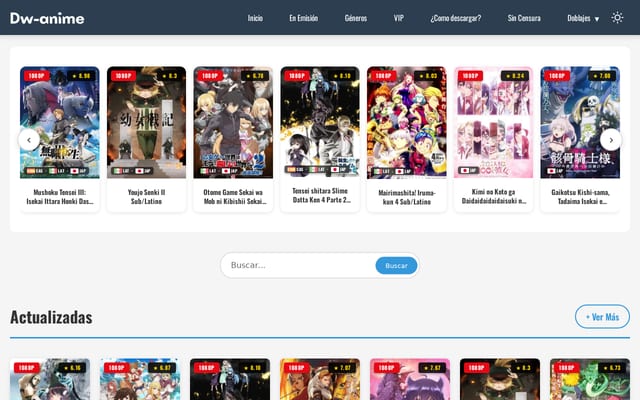This screenshot has width=640, height=400.
Task: Open the Actualizadas poster rated 7.07
Action: tap(320, 379)
